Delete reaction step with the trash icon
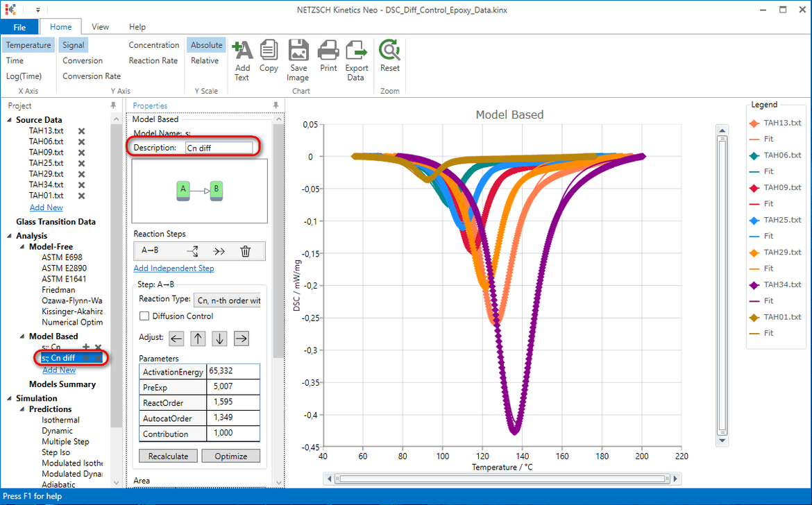Viewport: 812px width, 505px height. 246,250
